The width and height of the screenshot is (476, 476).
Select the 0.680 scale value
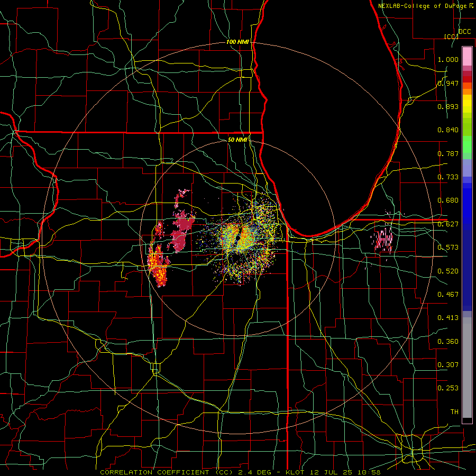[x=448, y=200]
